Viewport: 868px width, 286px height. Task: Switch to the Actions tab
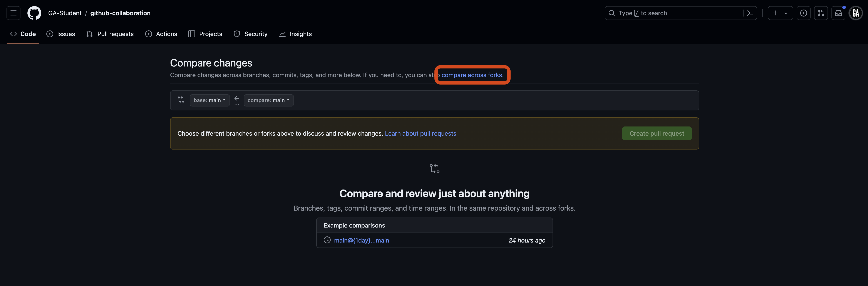161,34
